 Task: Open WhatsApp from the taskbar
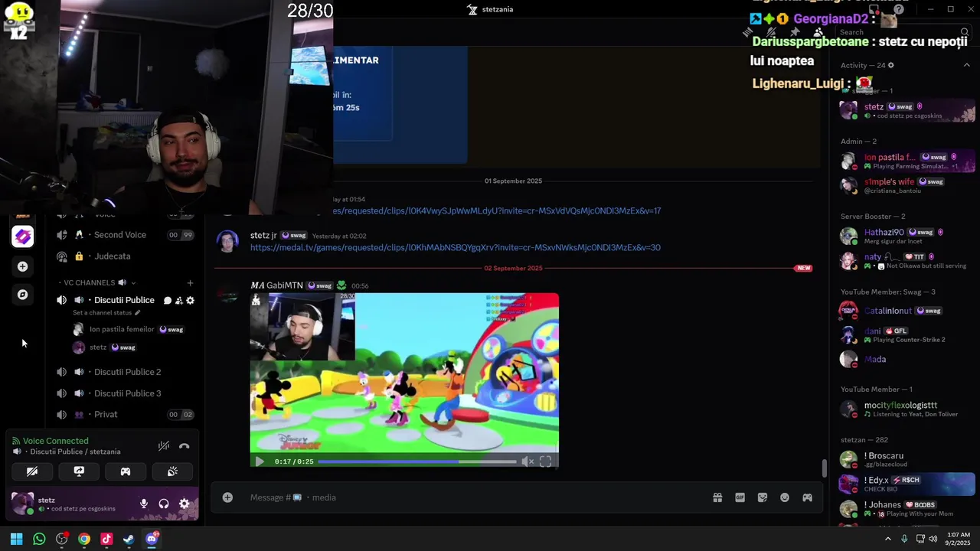pos(39,539)
